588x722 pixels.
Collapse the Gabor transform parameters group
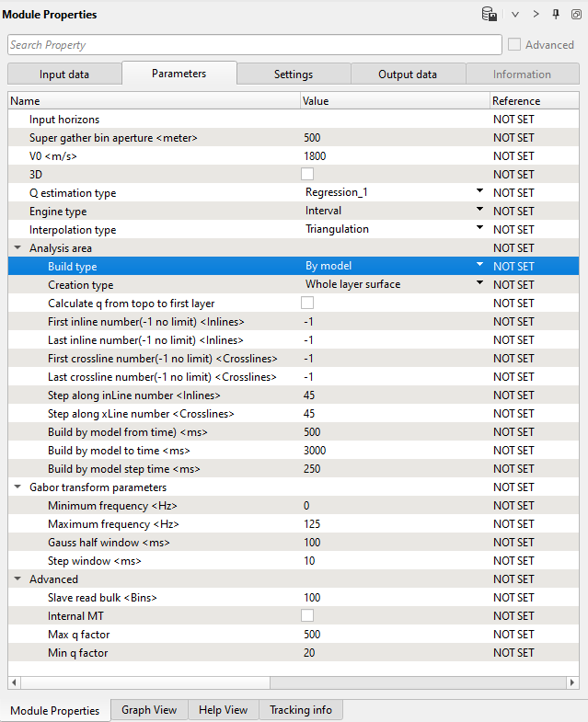click(18, 487)
